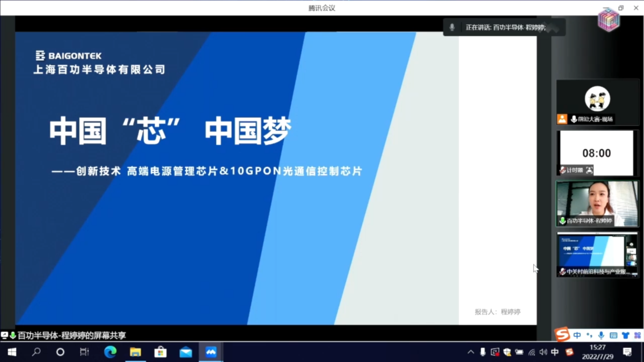Click the 上海百功半导体有限公司 company name
The width and height of the screenshot is (644, 362).
click(99, 69)
